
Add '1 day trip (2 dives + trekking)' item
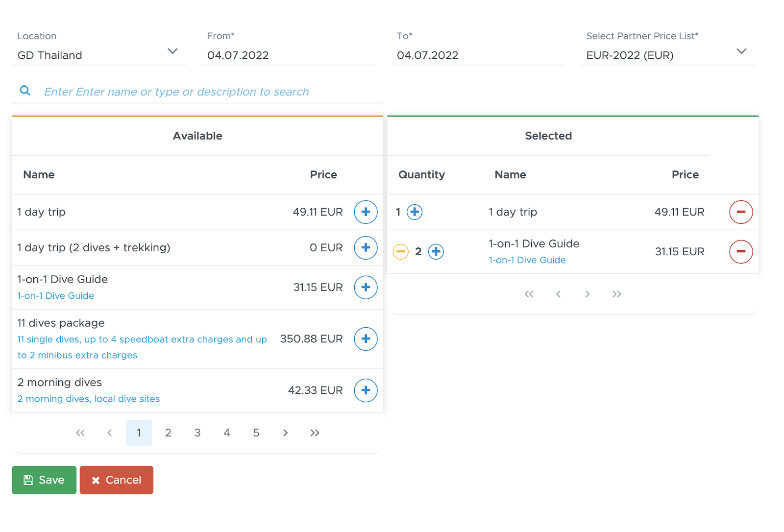click(366, 248)
